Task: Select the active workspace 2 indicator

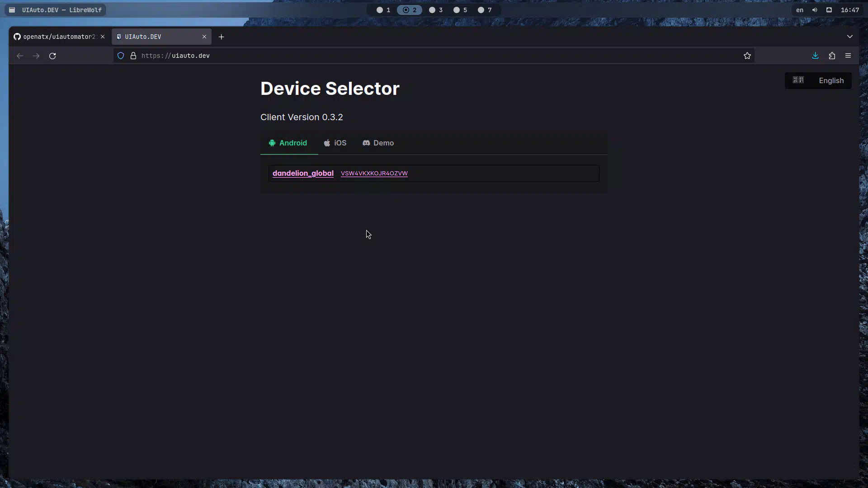Action: (410, 10)
